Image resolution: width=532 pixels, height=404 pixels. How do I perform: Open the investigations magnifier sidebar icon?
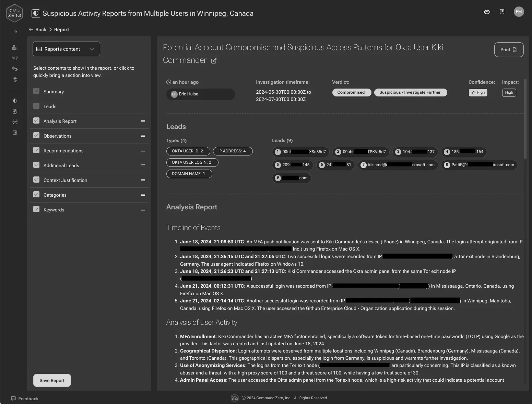click(x=15, y=48)
